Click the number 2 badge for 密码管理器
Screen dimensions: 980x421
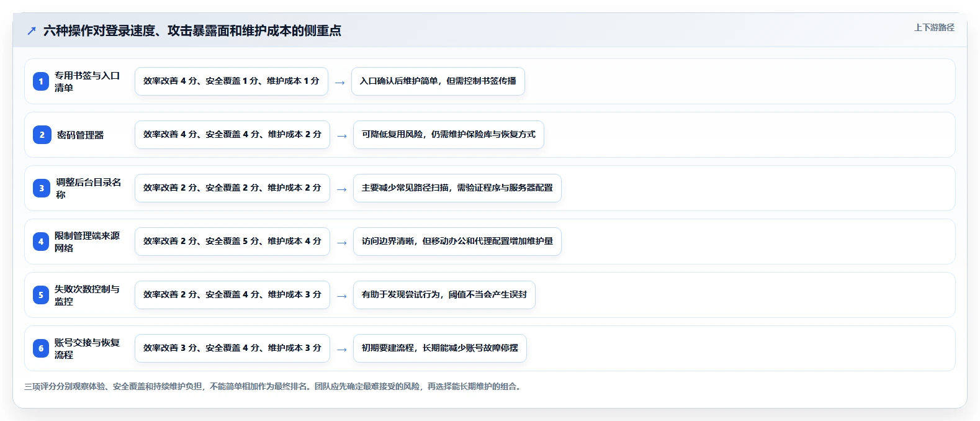pos(42,135)
